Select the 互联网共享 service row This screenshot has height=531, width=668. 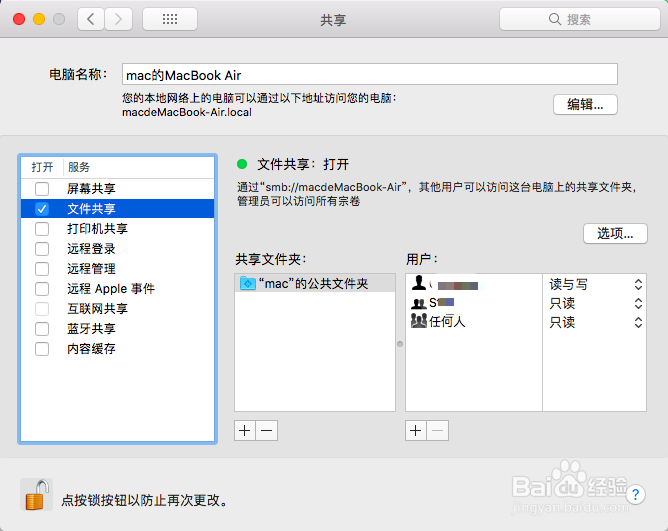point(118,309)
